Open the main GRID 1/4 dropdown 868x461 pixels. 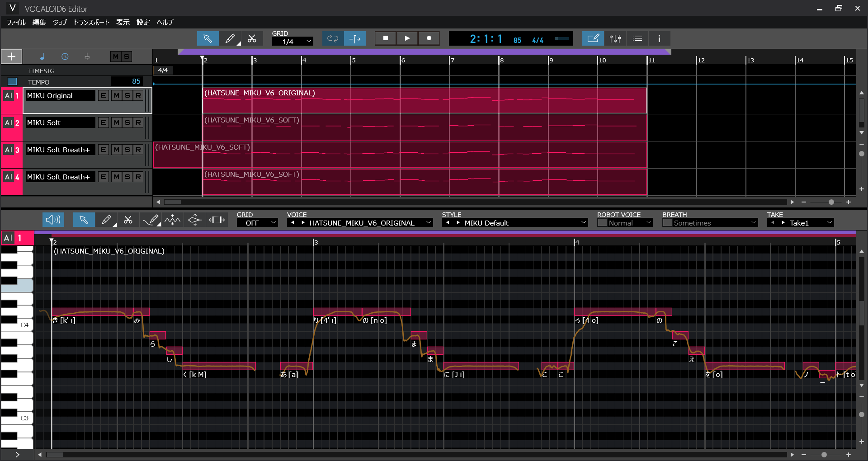(x=292, y=42)
